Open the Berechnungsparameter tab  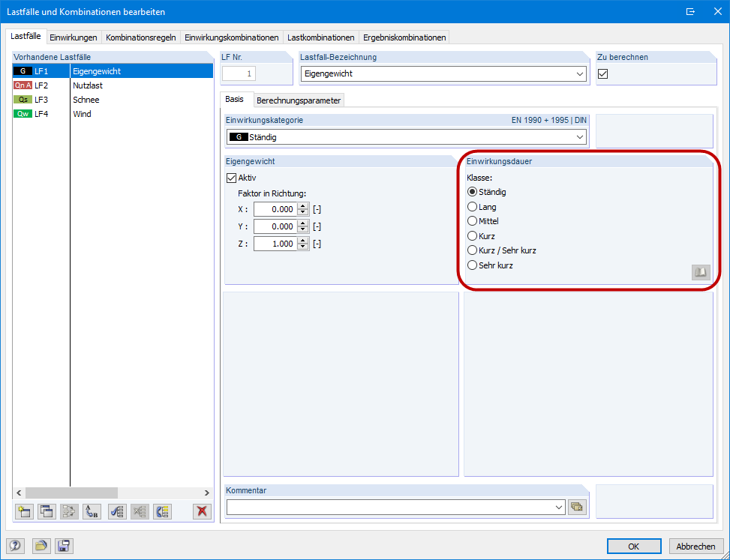coord(299,100)
